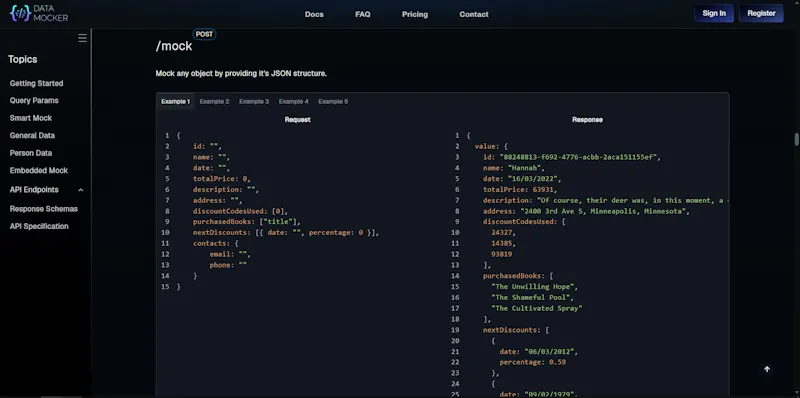Click response 'percentage: 0.59' line

[x=533, y=362]
